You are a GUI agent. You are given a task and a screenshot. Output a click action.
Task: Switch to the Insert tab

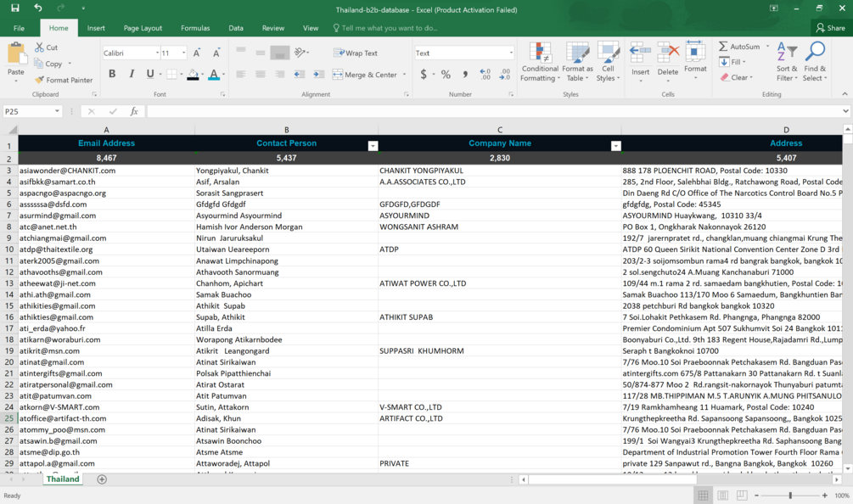[x=96, y=28]
